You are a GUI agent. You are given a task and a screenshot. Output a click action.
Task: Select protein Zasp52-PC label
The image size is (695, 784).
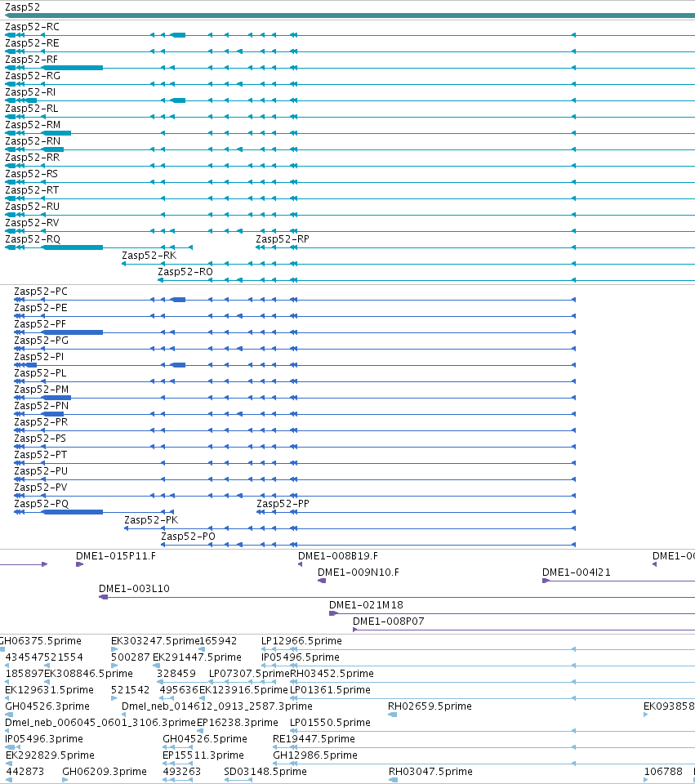41,292
